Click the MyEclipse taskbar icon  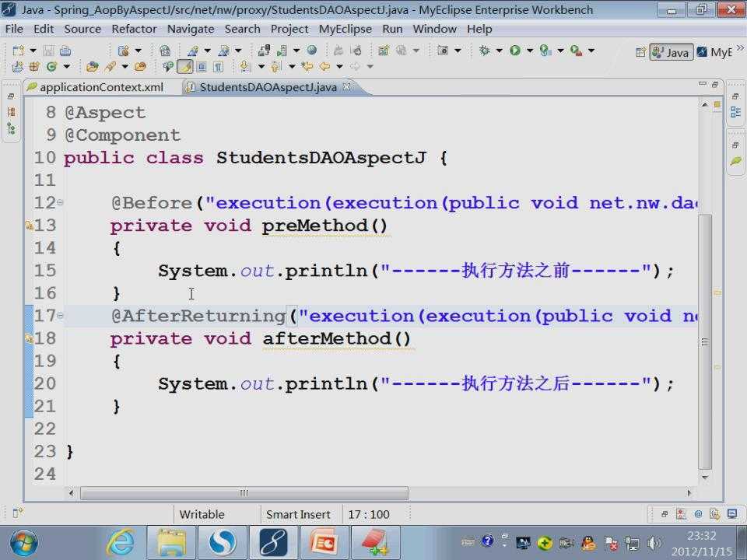[x=273, y=542]
